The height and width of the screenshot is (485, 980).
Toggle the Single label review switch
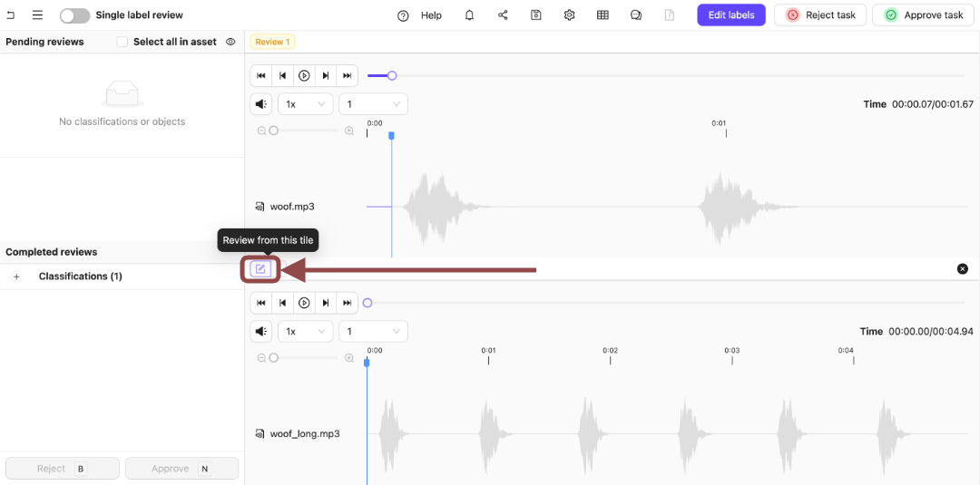pos(75,15)
